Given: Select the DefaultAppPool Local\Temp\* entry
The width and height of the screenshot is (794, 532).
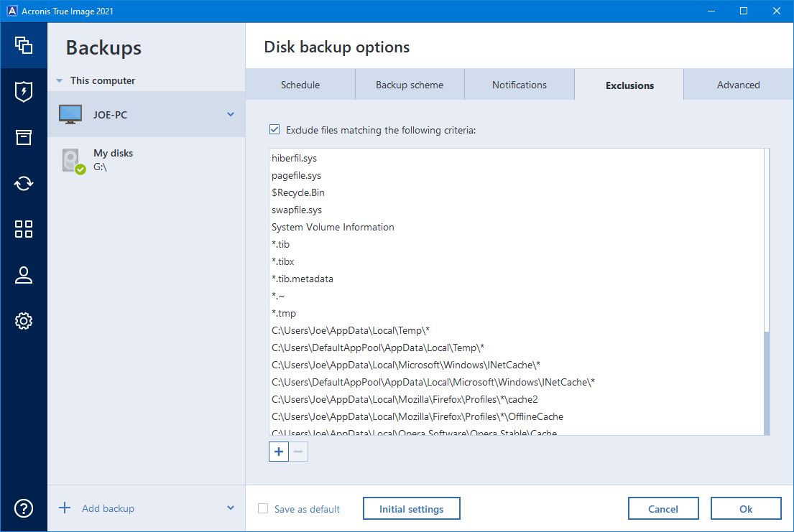Looking at the screenshot, I should click(x=517, y=347).
